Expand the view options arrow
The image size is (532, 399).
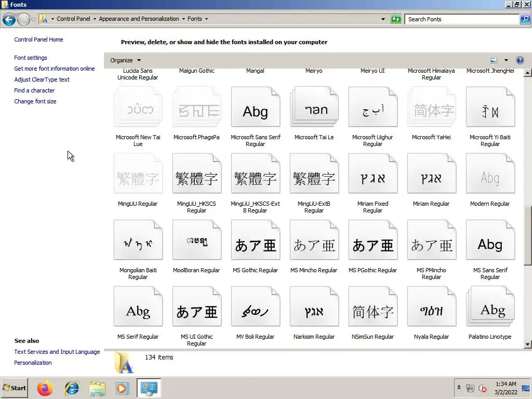[x=506, y=60]
